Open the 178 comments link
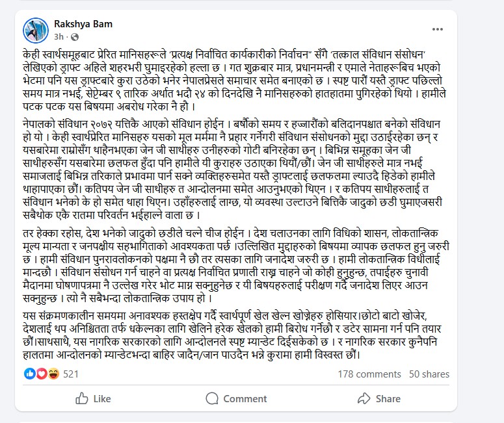Screen dimensions: 504x423 [369, 374]
